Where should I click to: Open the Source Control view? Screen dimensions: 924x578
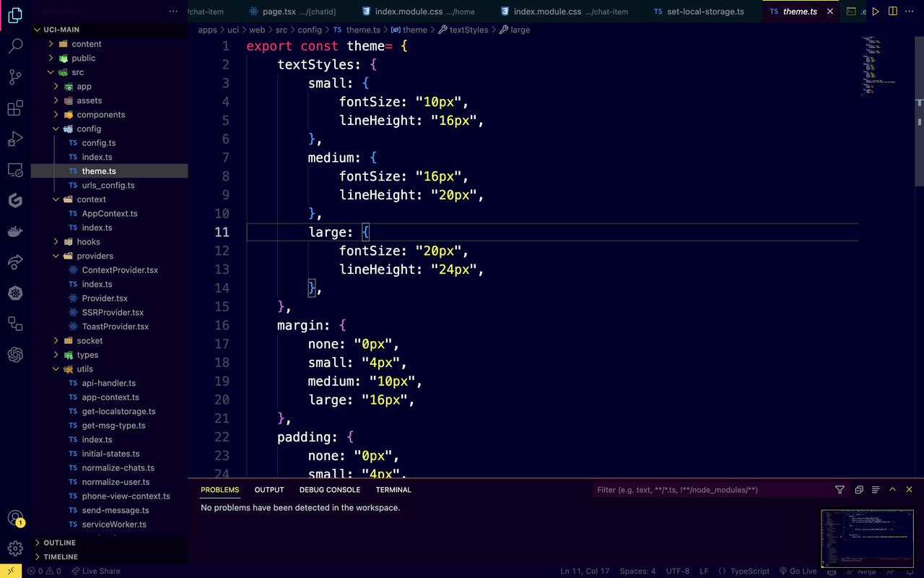[15, 77]
